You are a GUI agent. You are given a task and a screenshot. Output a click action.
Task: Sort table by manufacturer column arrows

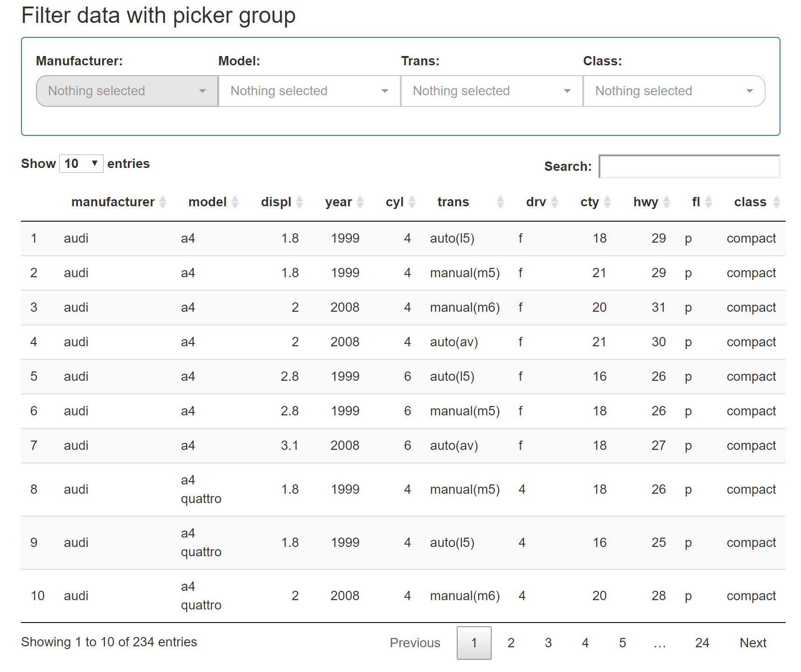click(x=163, y=202)
